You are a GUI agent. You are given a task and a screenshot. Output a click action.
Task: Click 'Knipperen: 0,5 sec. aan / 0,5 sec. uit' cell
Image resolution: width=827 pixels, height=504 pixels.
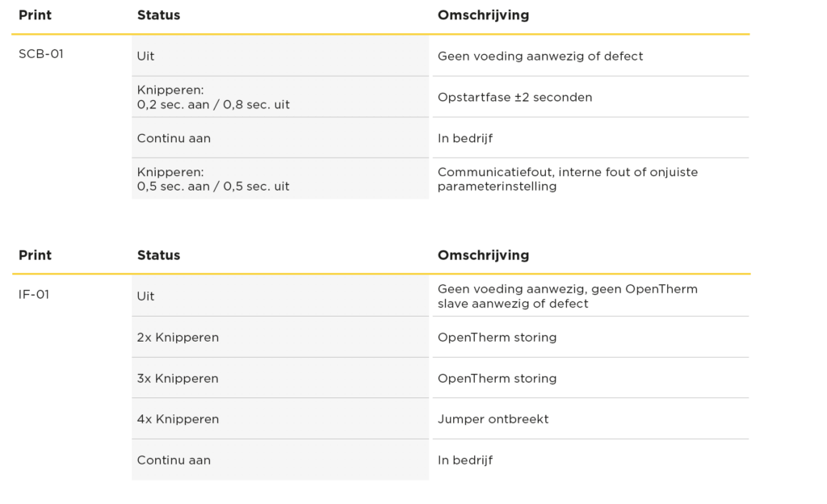pyautogui.click(x=280, y=178)
